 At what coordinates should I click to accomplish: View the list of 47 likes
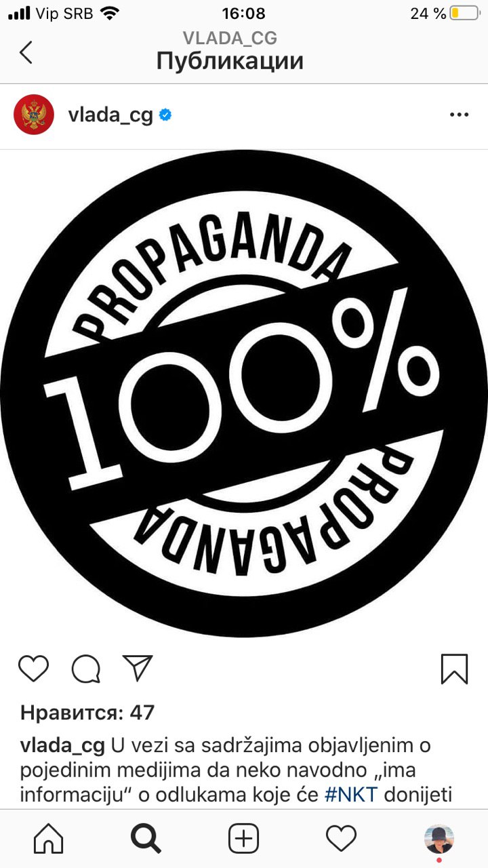(87, 713)
